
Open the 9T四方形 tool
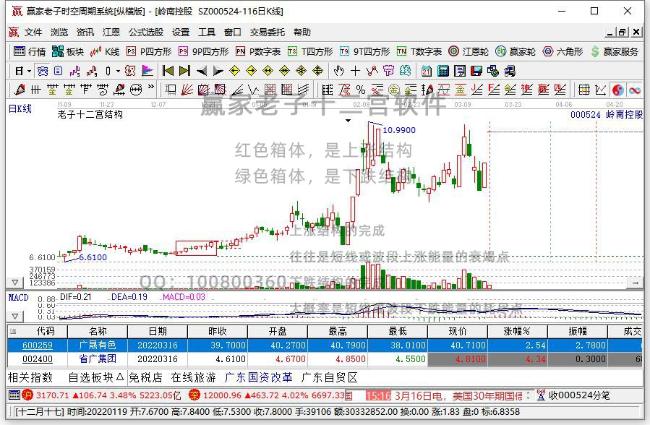point(364,51)
